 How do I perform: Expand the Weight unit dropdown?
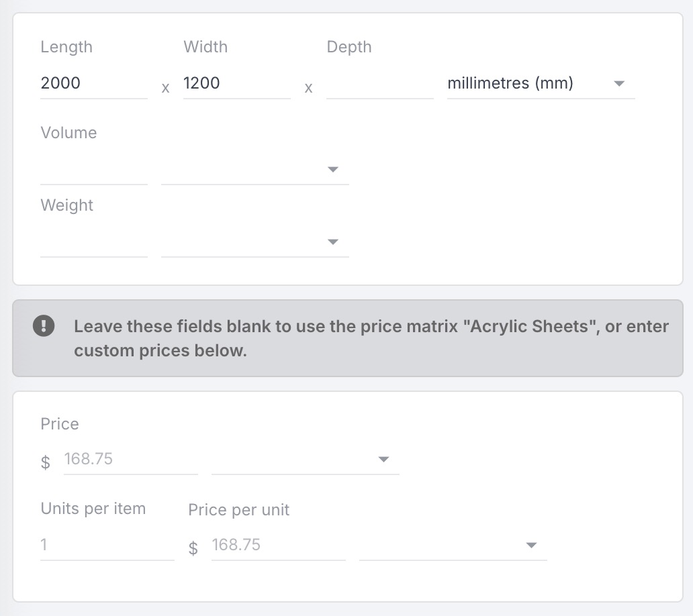255,242
